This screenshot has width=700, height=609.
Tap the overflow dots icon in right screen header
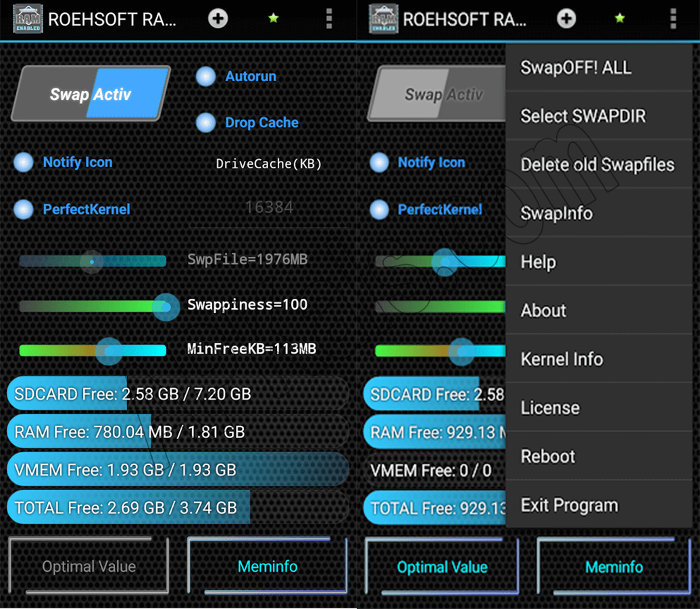point(673,19)
